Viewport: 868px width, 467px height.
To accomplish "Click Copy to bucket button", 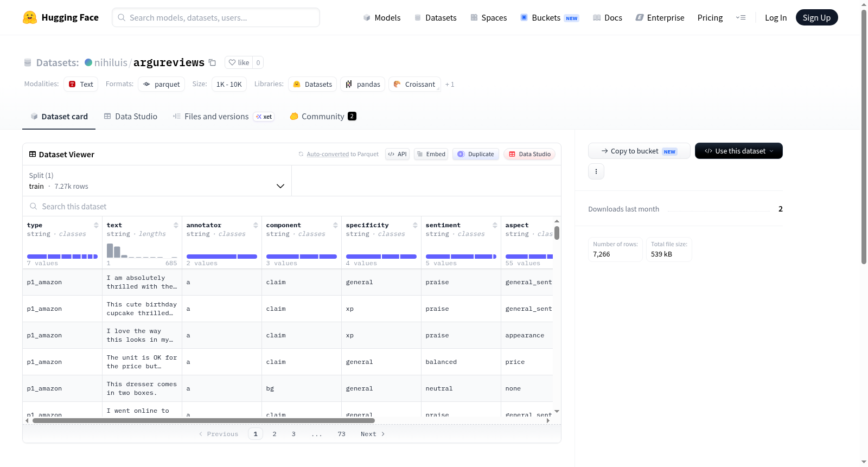I will click(639, 151).
